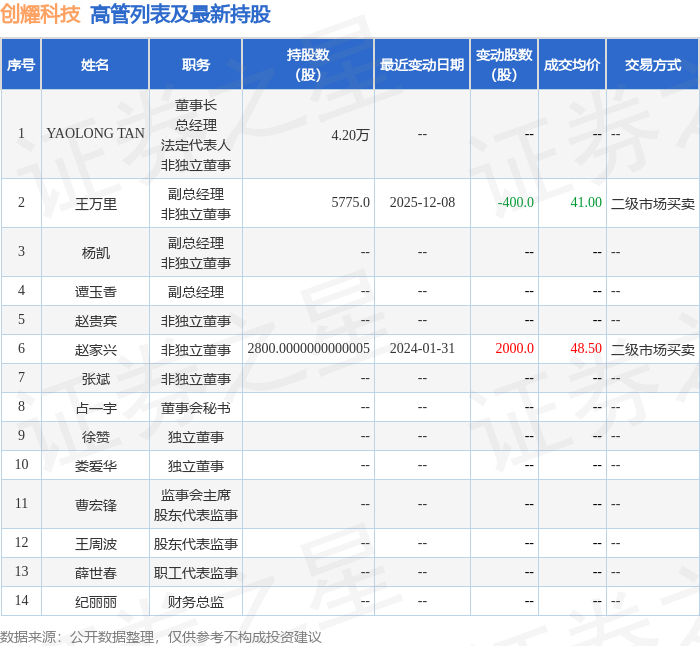
Task: Click the 交易方式 column header
Action: pyautogui.click(x=653, y=65)
